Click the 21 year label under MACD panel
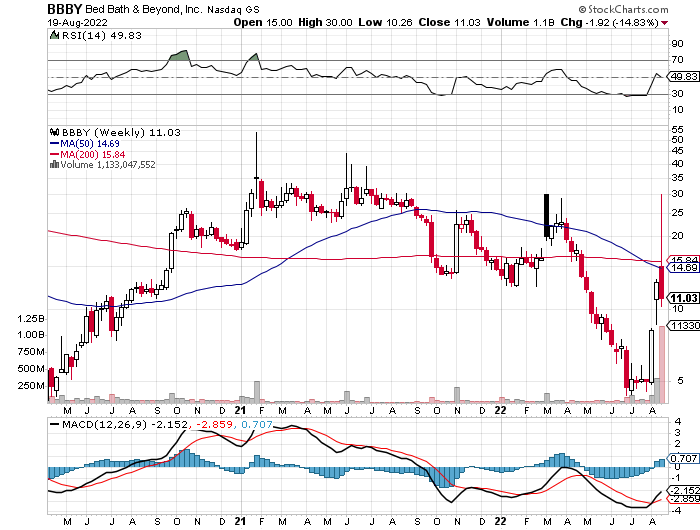 point(240,521)
